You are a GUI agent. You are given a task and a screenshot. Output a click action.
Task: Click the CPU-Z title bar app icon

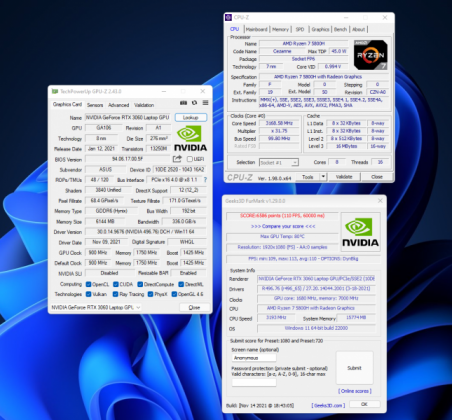229,17
